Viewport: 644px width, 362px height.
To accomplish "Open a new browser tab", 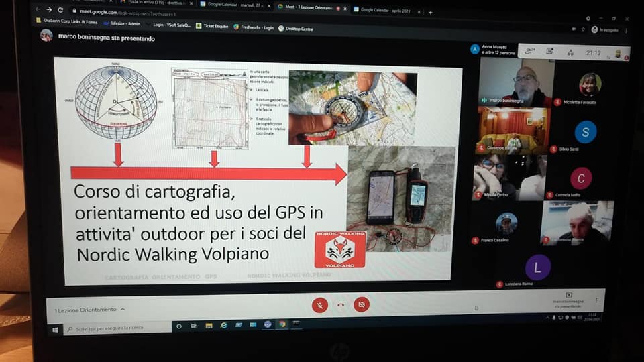I will tap(431, 11).
